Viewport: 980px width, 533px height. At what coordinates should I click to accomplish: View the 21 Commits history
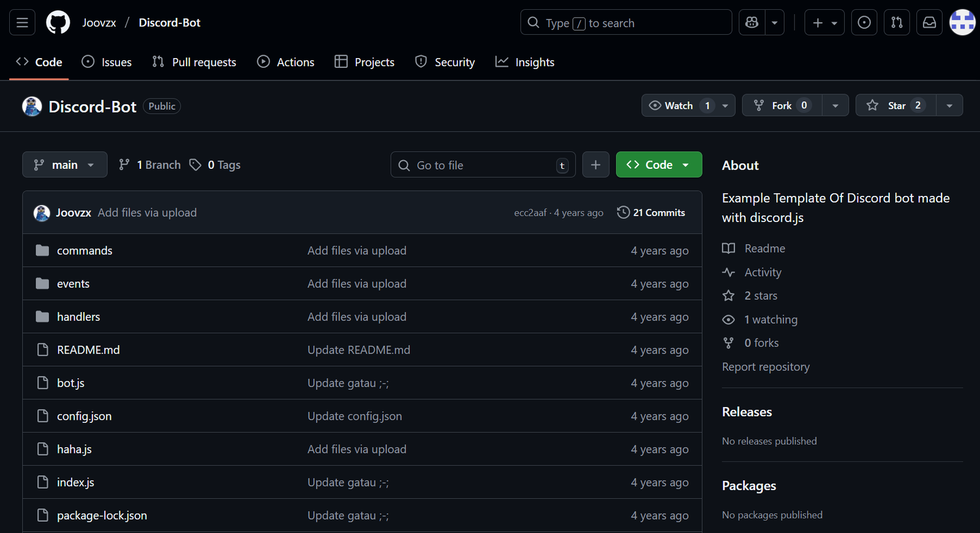(x=651, y=212)
